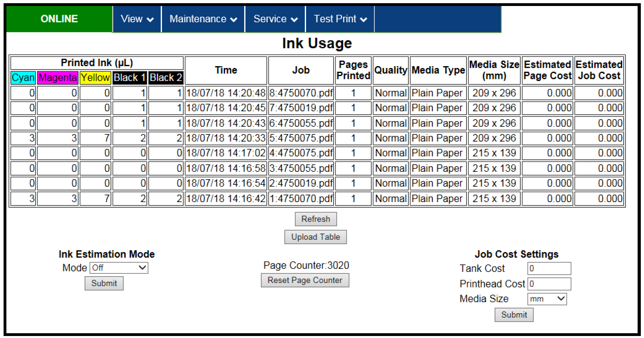This screenshot has width=644, height=338.
Task: Click the Printed Ink (µL) header
Action: click(97, 63)
